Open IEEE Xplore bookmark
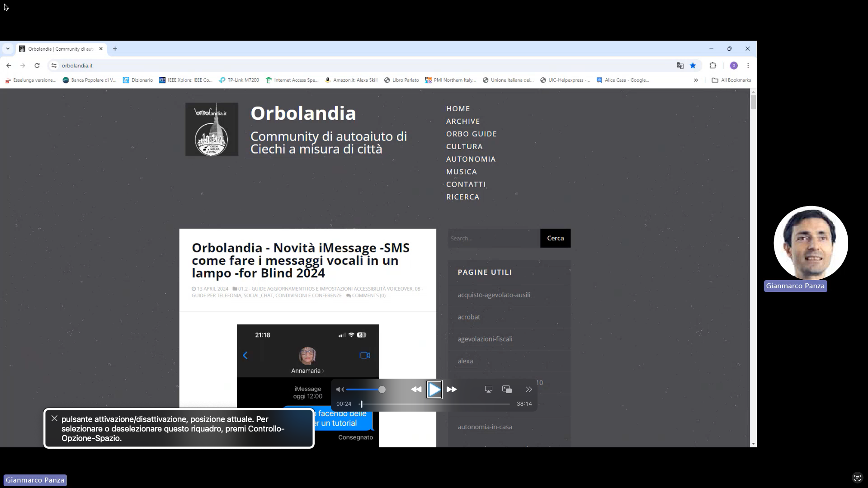 (x=186, y=80)
